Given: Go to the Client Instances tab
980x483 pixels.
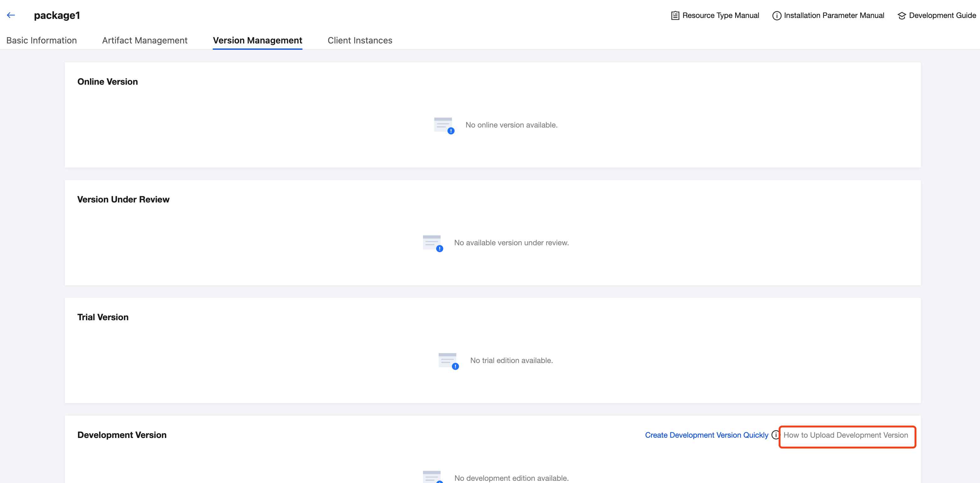Looking at the screenshot, I should (359, 40).
